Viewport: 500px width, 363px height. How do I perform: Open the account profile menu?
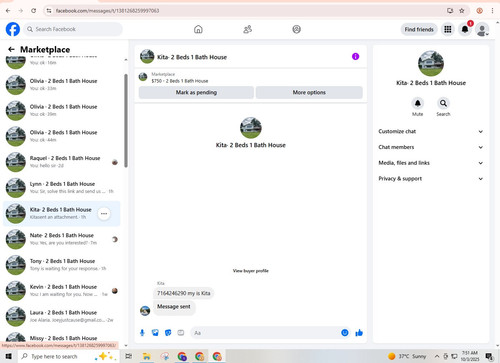(x=482, y=30)
